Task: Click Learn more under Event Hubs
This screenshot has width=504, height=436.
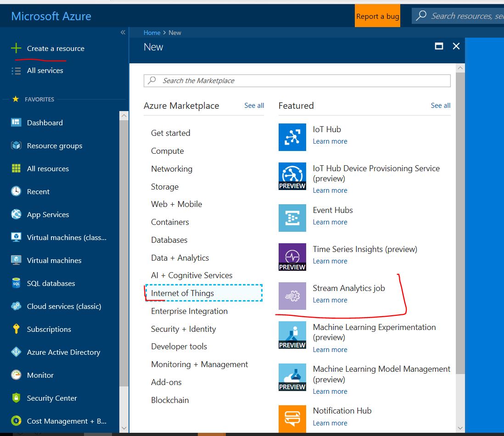Action: 330,222
